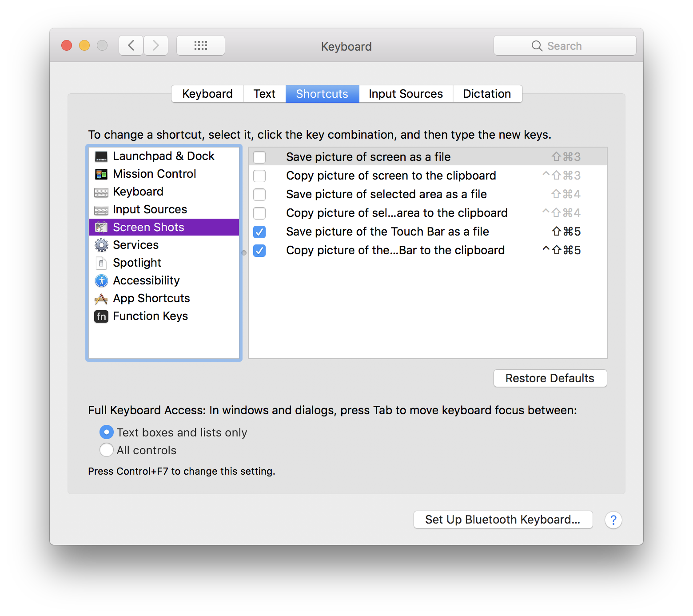Go back with the left arrow button
Screen dimensions: 693x616
point(131,45)
